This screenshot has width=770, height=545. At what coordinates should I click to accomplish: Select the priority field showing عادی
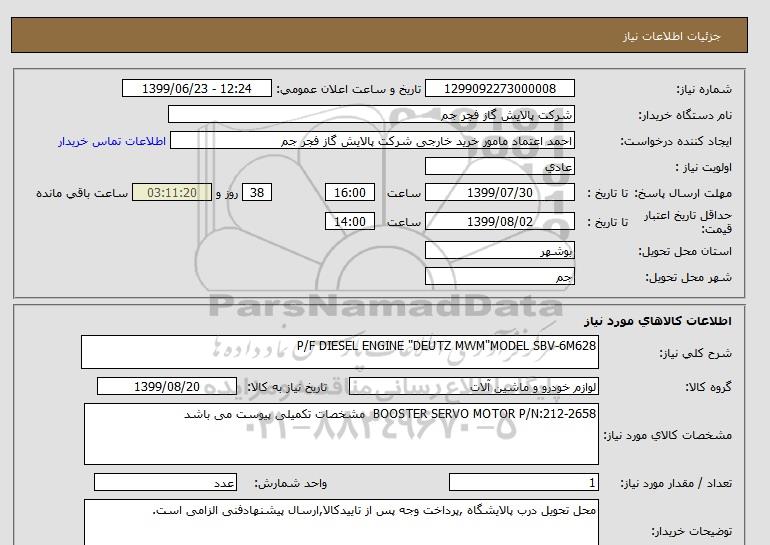499,166
